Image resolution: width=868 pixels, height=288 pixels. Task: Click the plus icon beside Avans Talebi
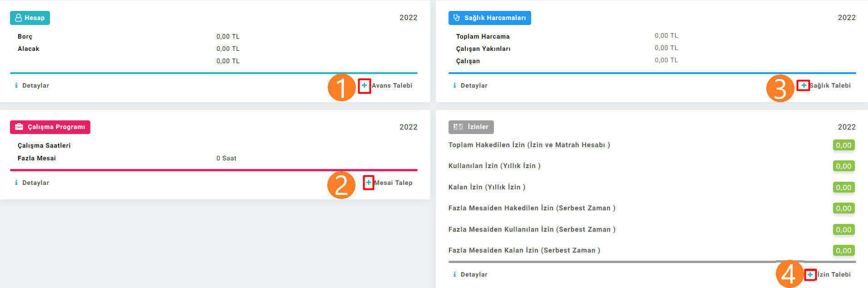point(364,85)
